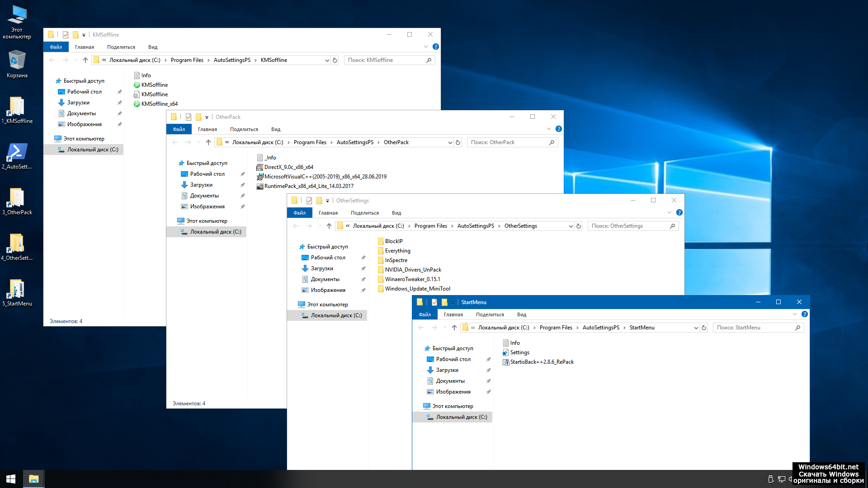The width and height of the screenshot is (868, 488).
Task: Click the Settings folder in StartMenu
Action: 519,352
